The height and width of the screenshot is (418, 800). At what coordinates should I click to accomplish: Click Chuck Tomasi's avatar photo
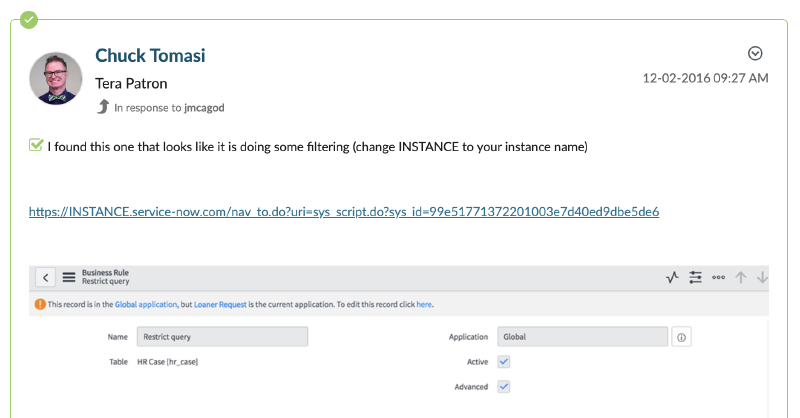(x=56, y=79)
